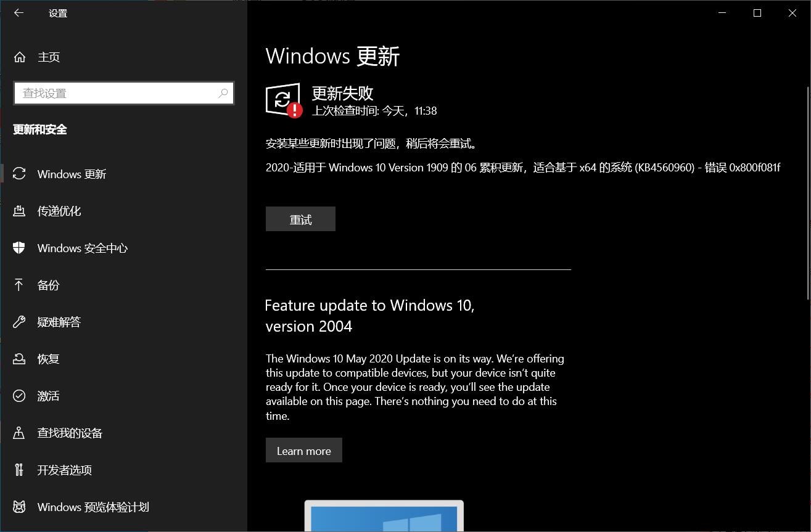Close the 设置 window

[792, 13]
